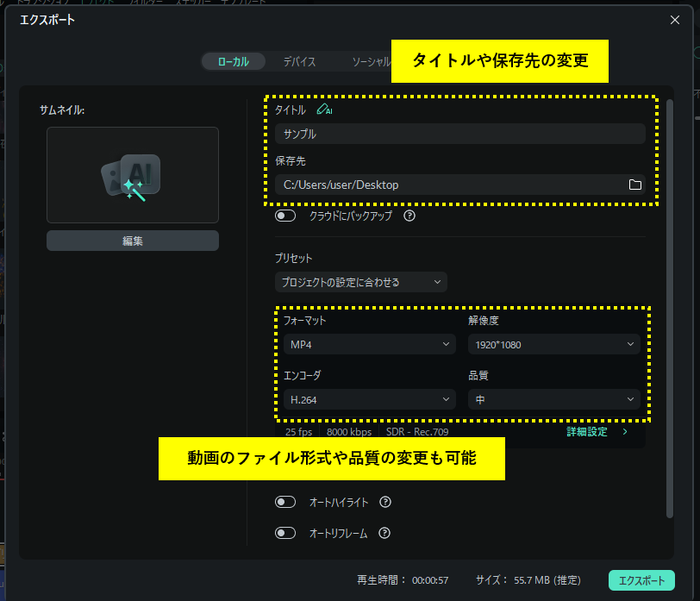Click the 8000 kbps bitrate text
This screenshot has width=700, height=601.
pyautogui.click(x=349, y=432)
